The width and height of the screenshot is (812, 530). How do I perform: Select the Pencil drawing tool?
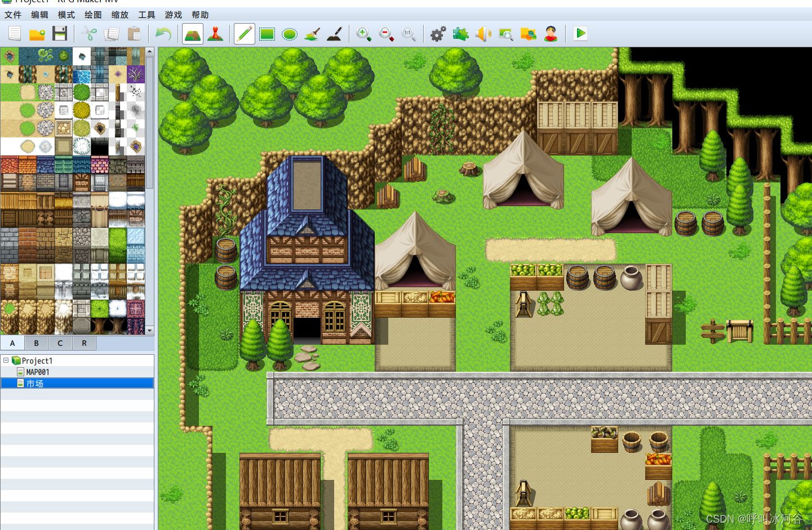[244, 34]
